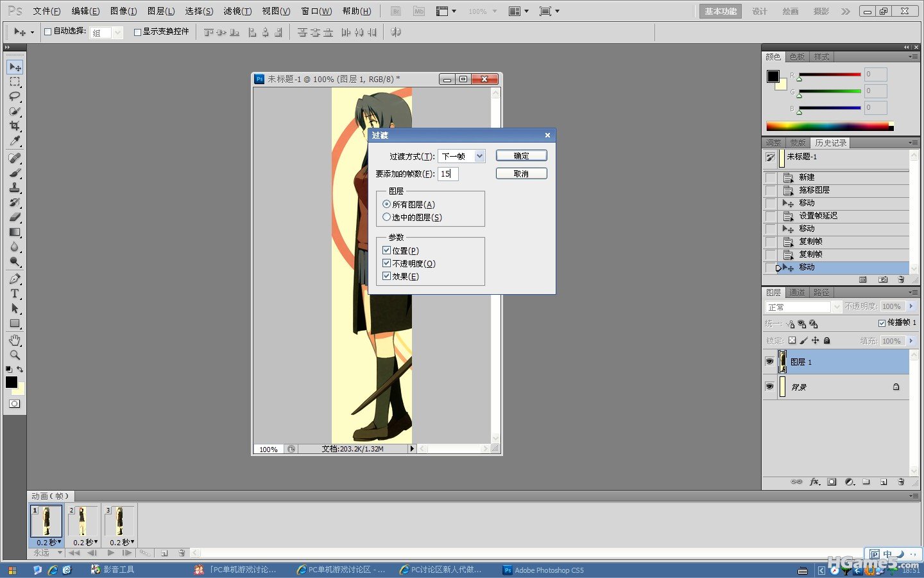The height and width of the screenshot is (578, 924).
Task: Play the frame animation
Action: [x=111, y=553]
